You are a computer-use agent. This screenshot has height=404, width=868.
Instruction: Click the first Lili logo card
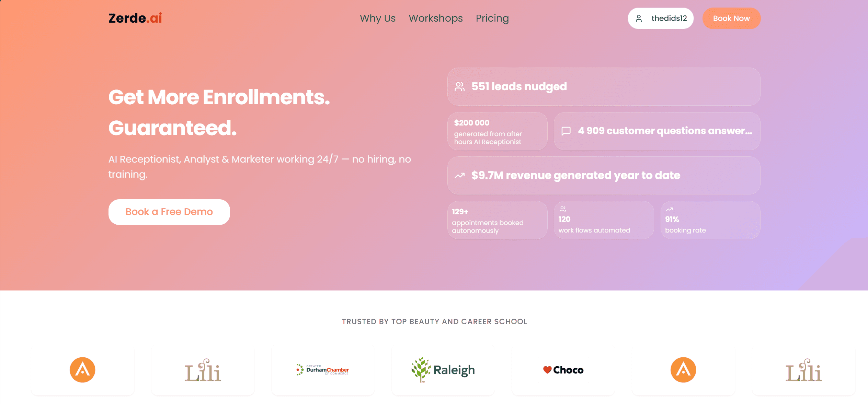pyautogui.click(x=203, y=370)
